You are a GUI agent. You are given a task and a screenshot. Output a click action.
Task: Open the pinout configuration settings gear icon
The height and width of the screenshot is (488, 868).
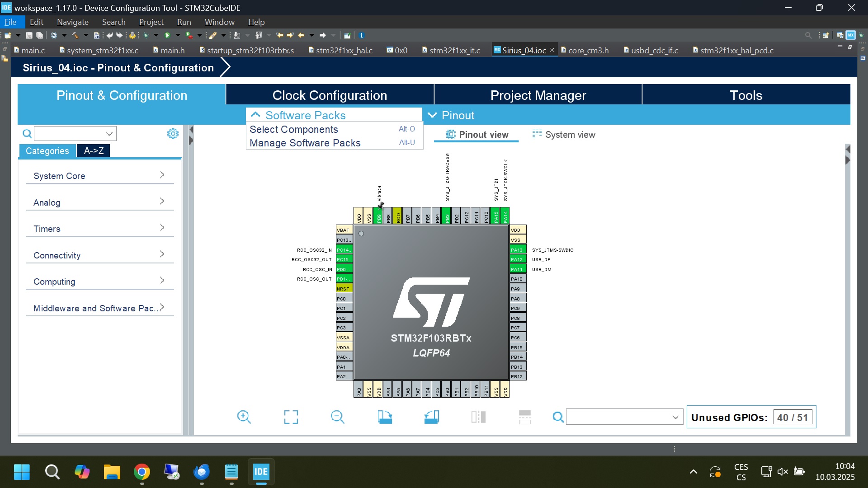tap(173, 133)
